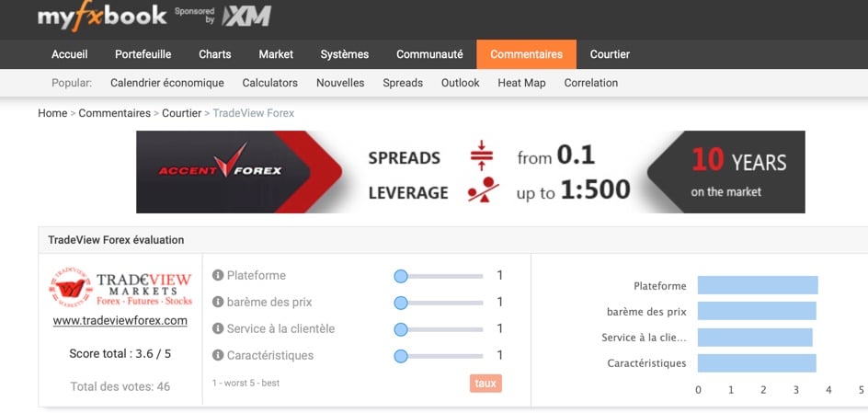The height and width of the screenshot is (413, 868).
Task: Open the Heat Map link
Action: coord(521,83)
